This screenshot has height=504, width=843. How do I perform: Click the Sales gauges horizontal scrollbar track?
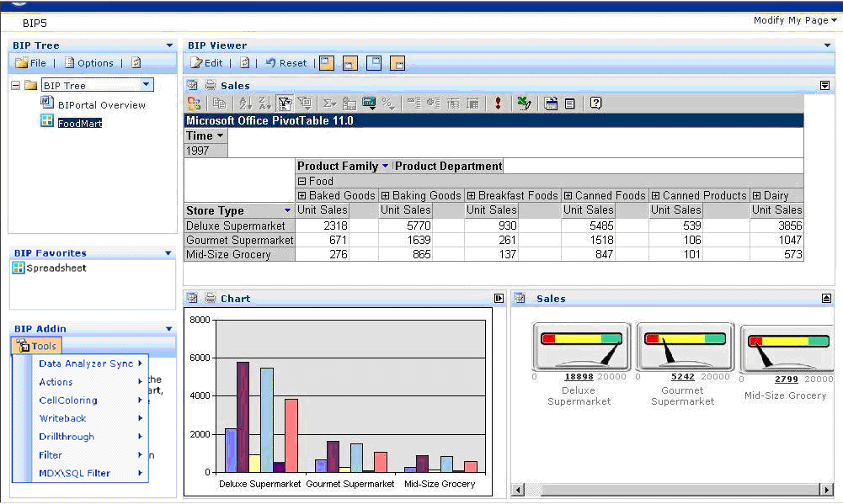coord(673,490)
